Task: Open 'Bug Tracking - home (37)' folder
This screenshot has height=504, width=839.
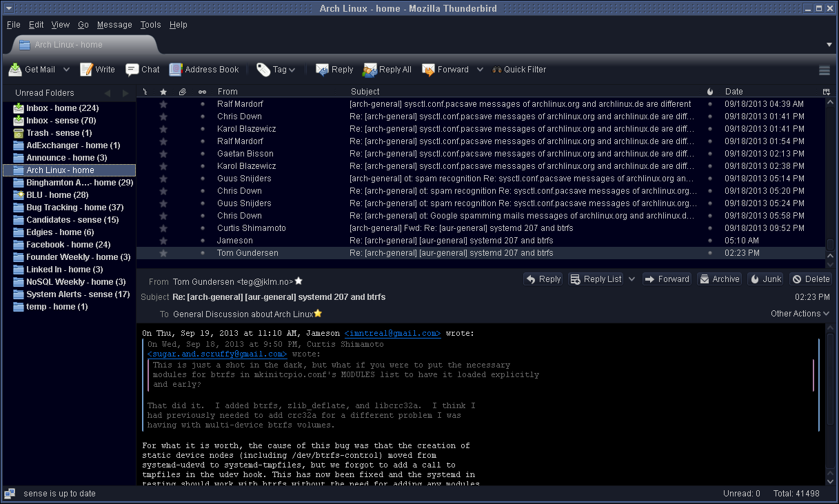Action: pyautogui.click(x=69, y=208)
